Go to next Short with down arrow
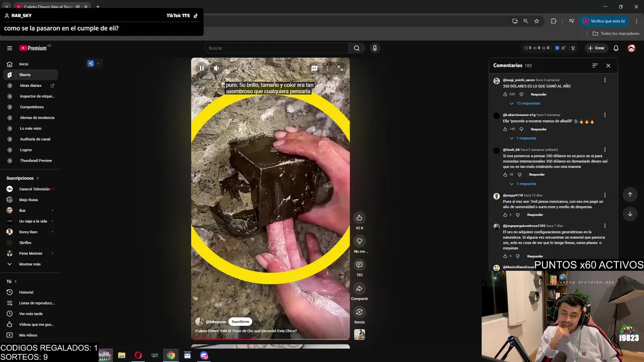This screenshot has height=362, width=644. point(630,214)
